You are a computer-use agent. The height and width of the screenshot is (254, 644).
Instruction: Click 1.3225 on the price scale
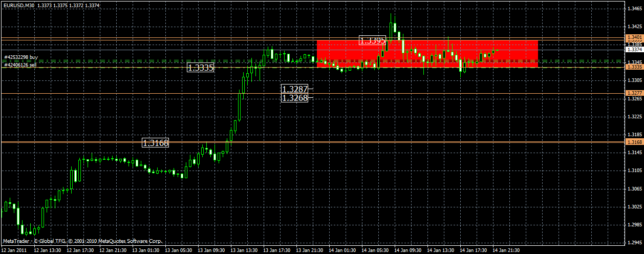[635, 116]
